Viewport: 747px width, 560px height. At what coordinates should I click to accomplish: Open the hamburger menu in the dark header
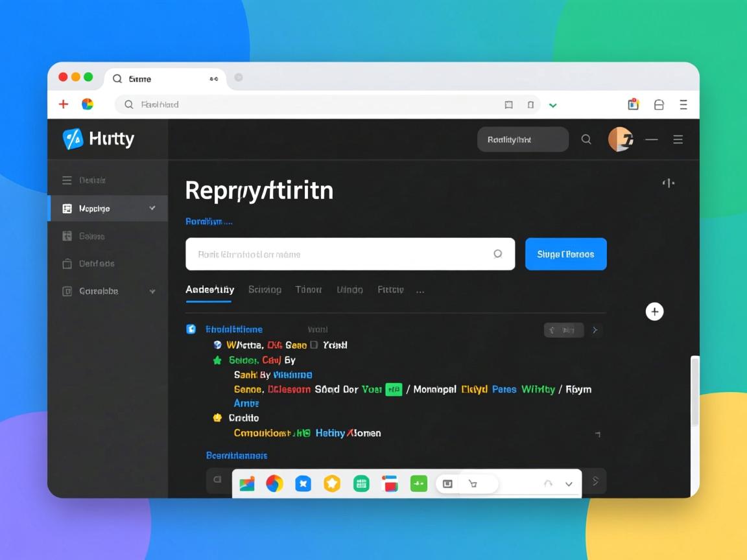pyautogui.click(x=678, y=139)
